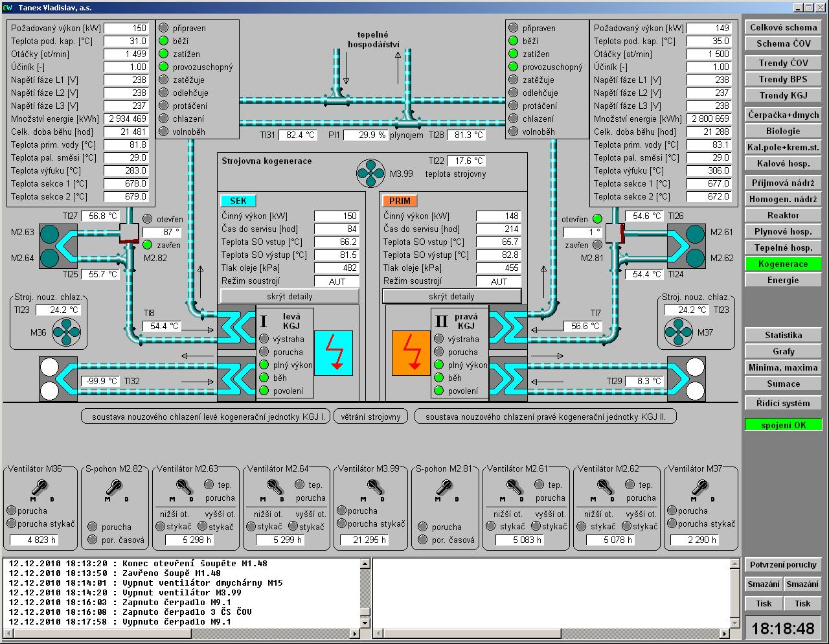Screen dimensions: 829x644
Task: Click the cyan lightning icon of left KGJ
Action: pos(334,353)
